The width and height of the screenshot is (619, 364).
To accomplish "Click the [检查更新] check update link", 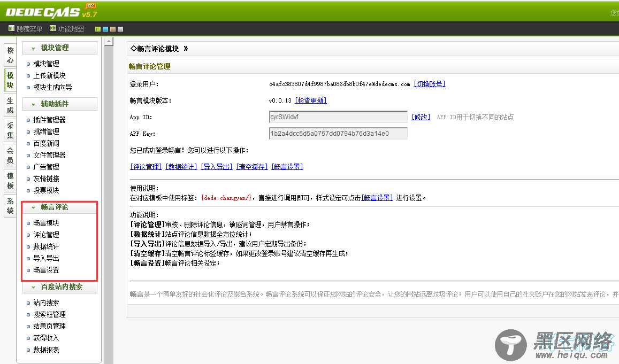I will pyautogui.click(x=311, y=100).
